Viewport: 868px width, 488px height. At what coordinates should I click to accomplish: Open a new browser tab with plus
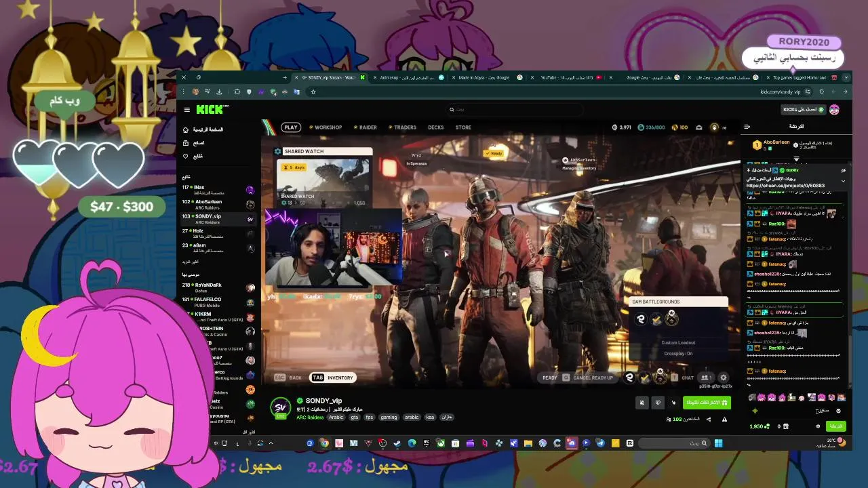[x=285, y=77]
